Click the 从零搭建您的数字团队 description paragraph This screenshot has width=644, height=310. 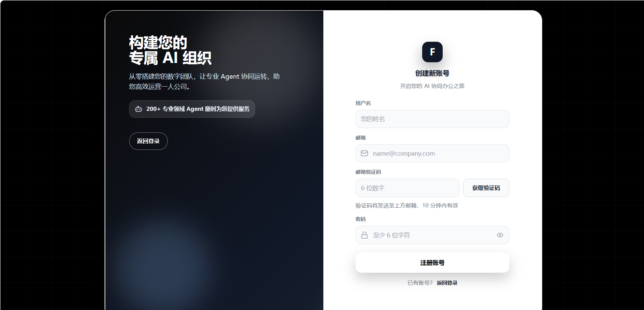204,81
